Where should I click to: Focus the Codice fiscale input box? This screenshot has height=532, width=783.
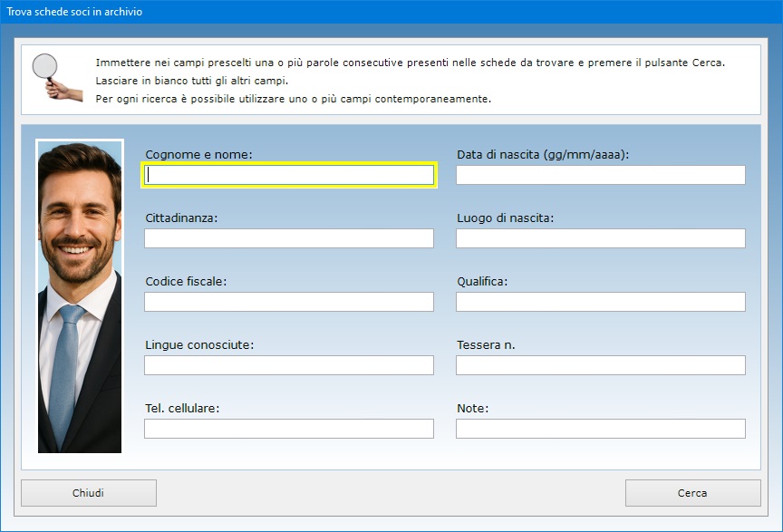(289, 302)
